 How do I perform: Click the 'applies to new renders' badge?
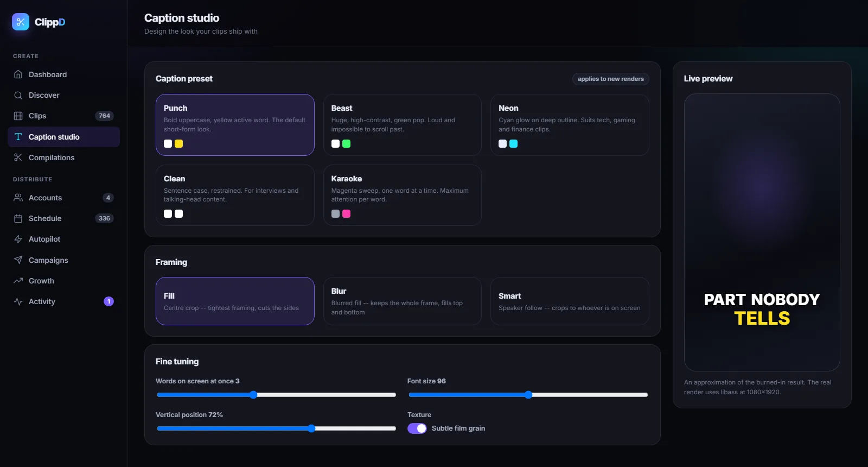[611, 79]
